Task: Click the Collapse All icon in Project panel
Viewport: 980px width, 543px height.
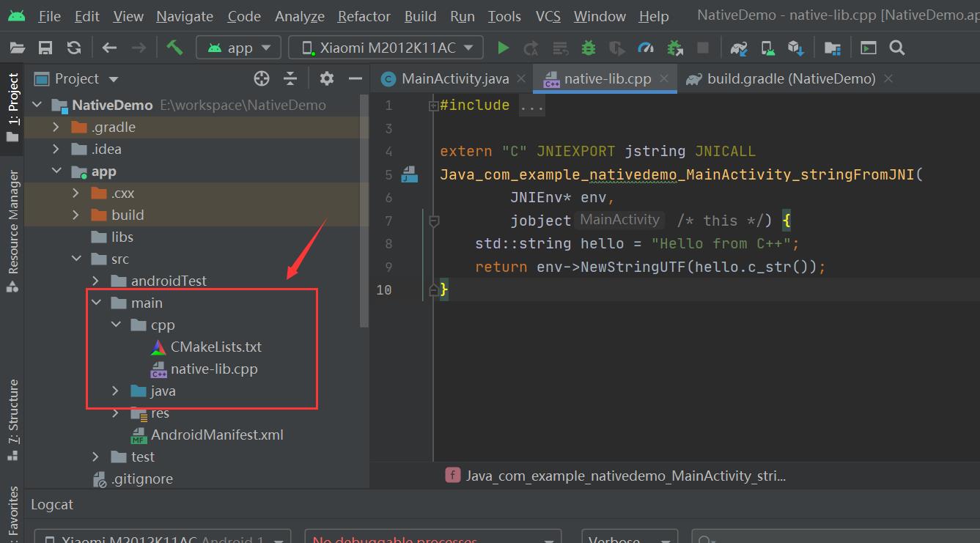Action: pos(290,78)
